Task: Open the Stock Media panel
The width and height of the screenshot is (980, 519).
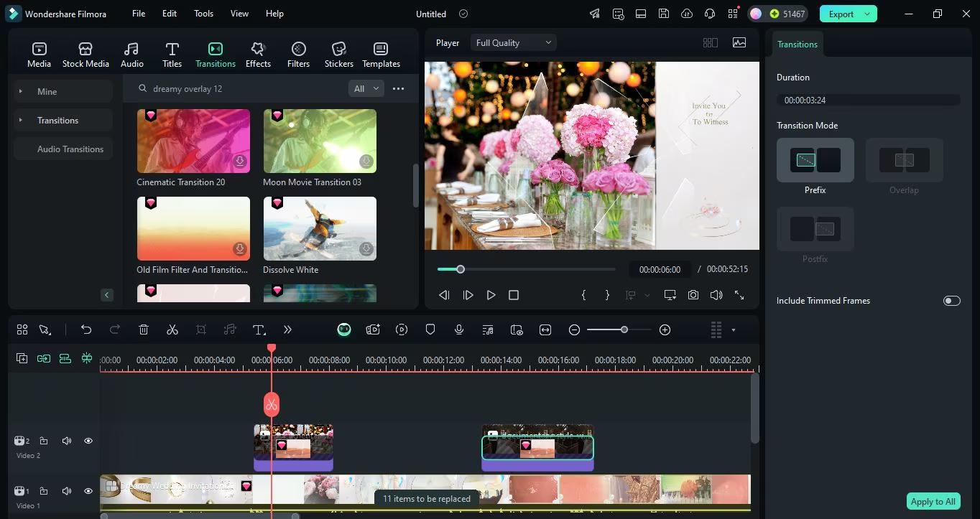Action: click(85, 55)
